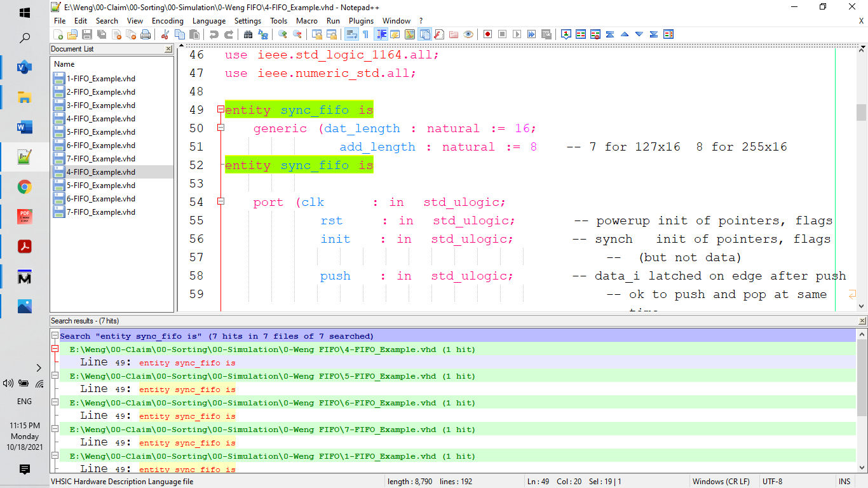Open Windows Start menu
The width and height of the screenshot is (868, 488).
click(x=25, y=12)
